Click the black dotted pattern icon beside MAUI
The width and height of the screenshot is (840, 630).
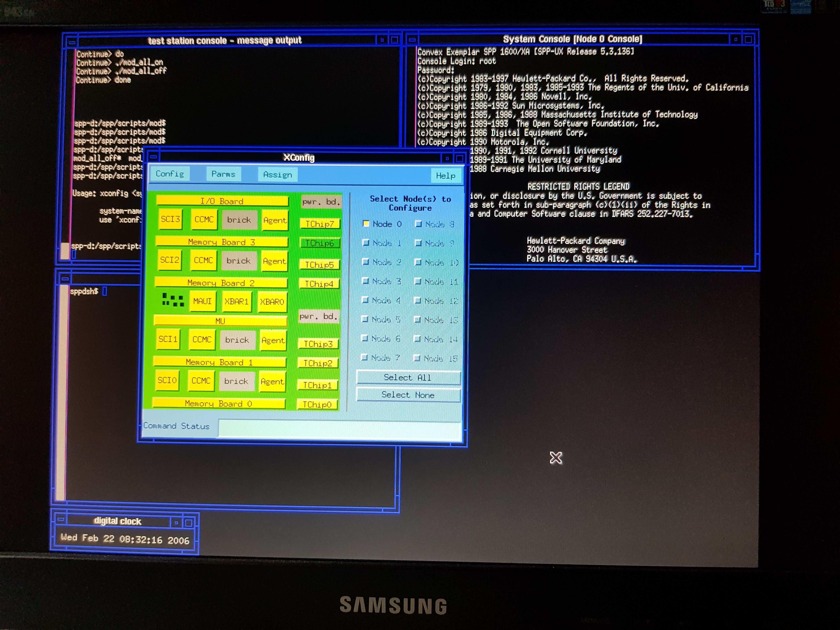coord(173,300)
